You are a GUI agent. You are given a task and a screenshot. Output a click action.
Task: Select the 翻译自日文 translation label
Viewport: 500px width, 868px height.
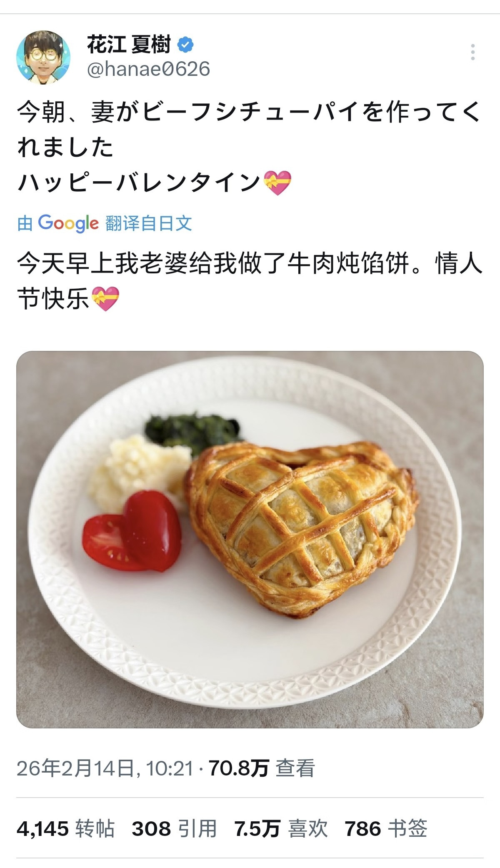149,224
